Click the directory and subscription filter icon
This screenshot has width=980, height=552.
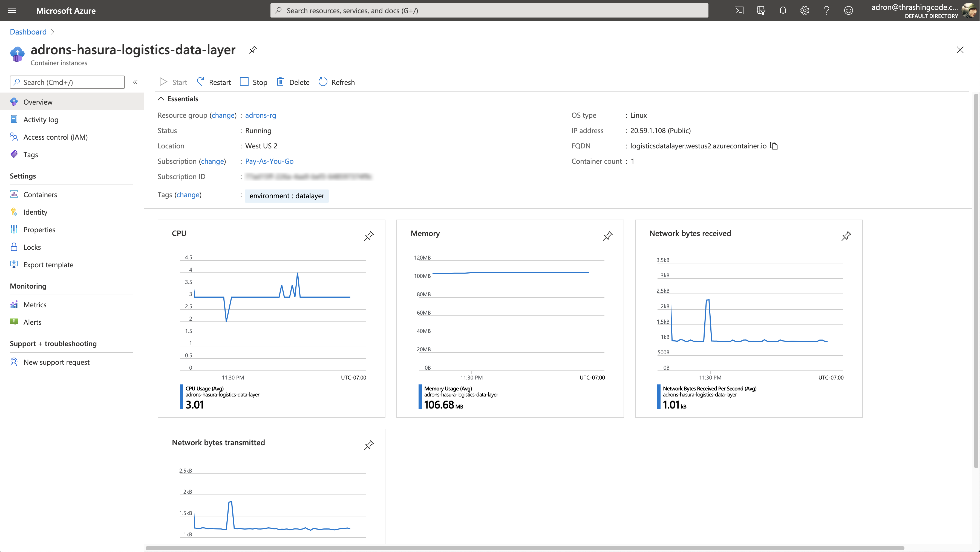tap(760, 11)
